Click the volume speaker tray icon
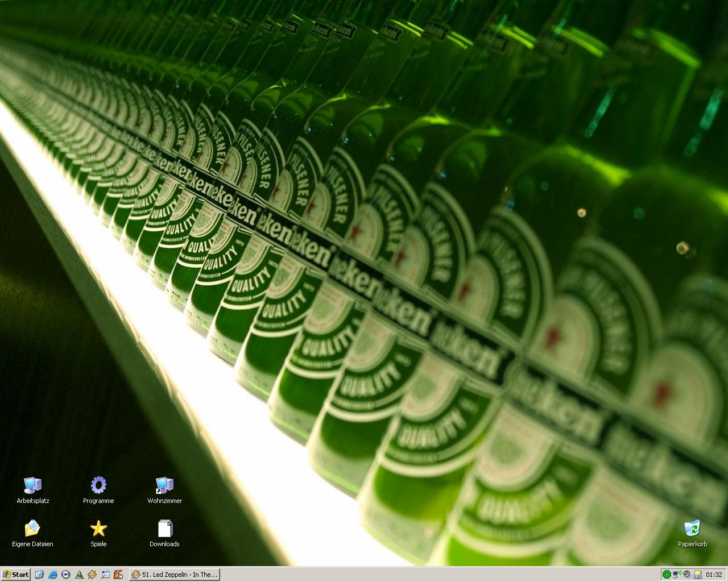This screenshot has width=728, height=582. tap(687, 575)
